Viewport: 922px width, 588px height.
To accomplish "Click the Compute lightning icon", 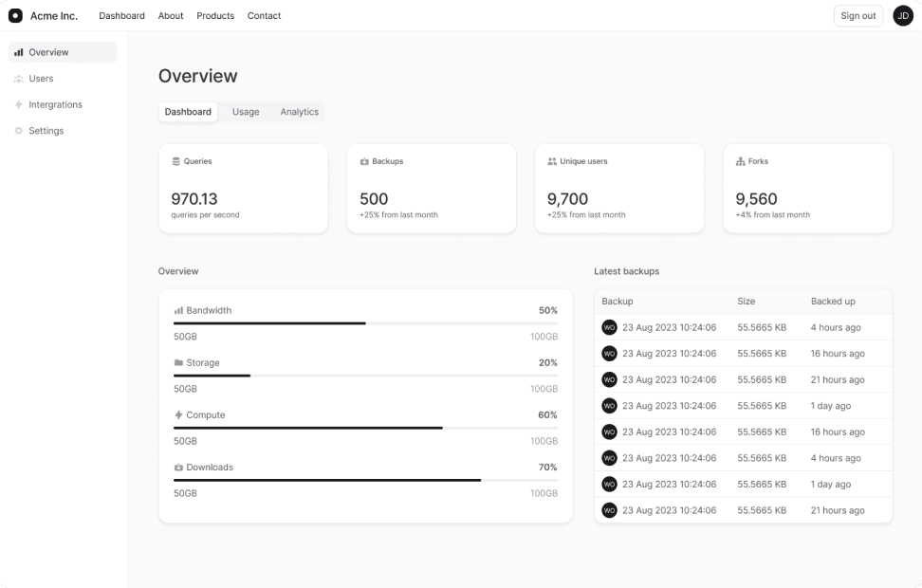I will pos(178,415).
